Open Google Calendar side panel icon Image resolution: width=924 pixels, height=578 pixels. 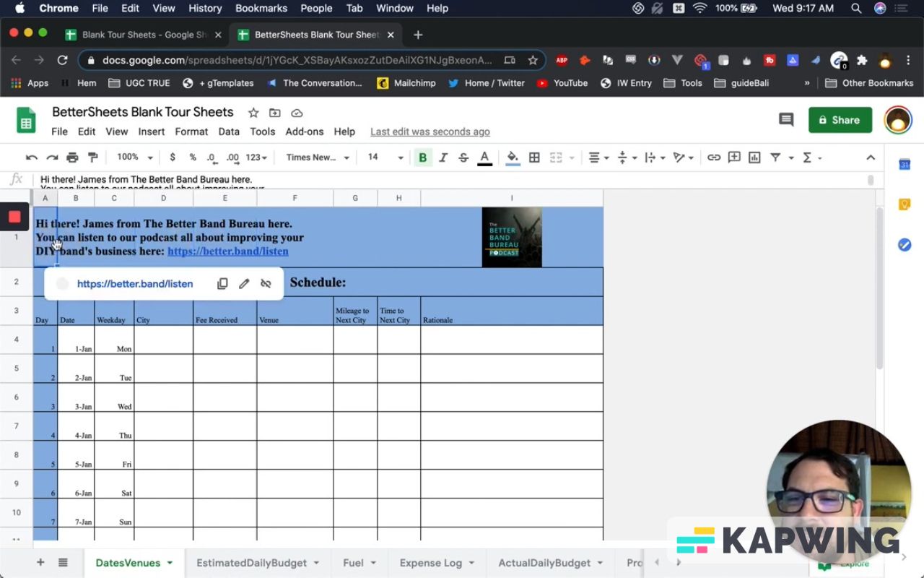tap(905, 165)
